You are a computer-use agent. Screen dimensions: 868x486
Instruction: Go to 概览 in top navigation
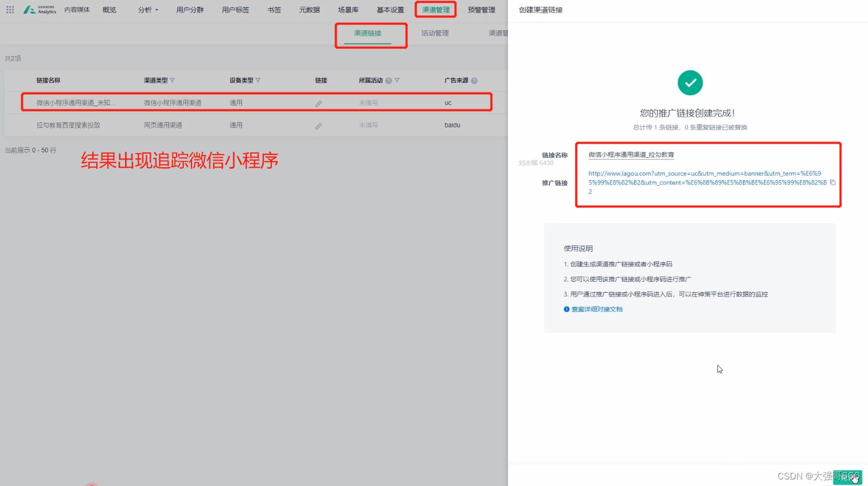pos(109,10)
